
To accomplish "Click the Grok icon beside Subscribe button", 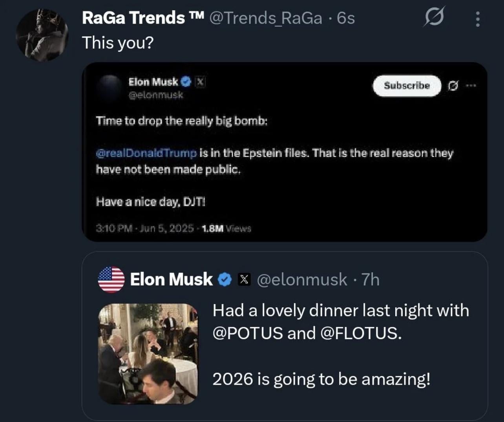I will coord(453,86).
